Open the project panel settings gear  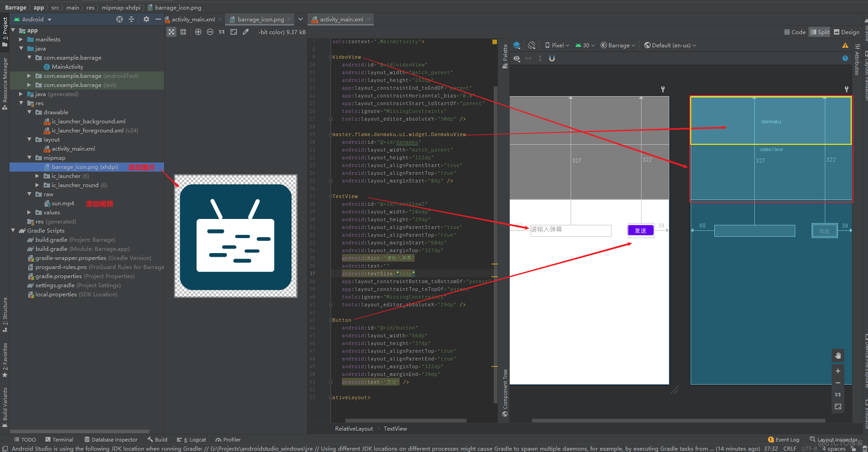click(146, 19)
